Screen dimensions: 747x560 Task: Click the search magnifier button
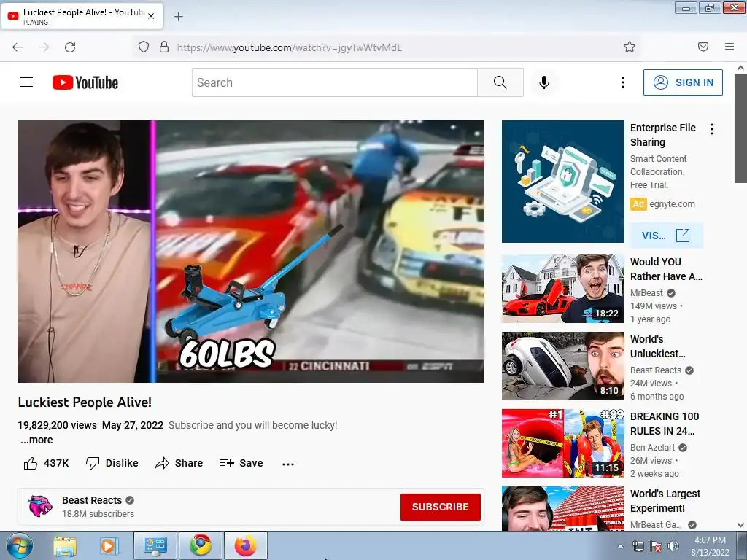[x=500, y=82]
